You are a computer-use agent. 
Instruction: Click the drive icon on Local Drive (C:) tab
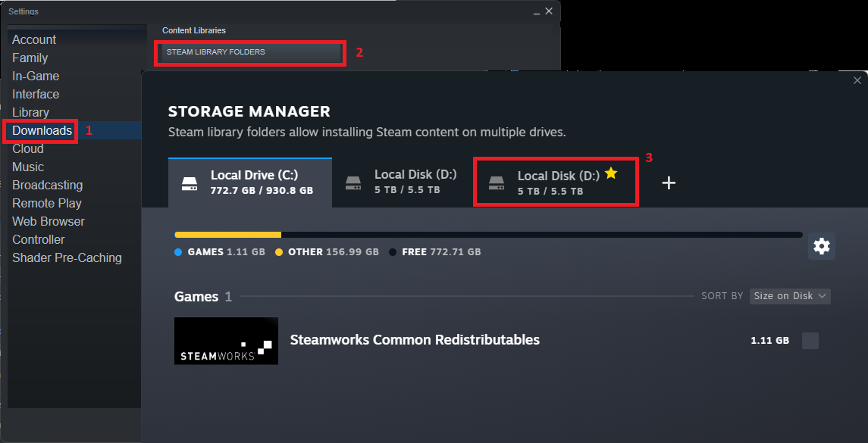(x=190, y=183)
